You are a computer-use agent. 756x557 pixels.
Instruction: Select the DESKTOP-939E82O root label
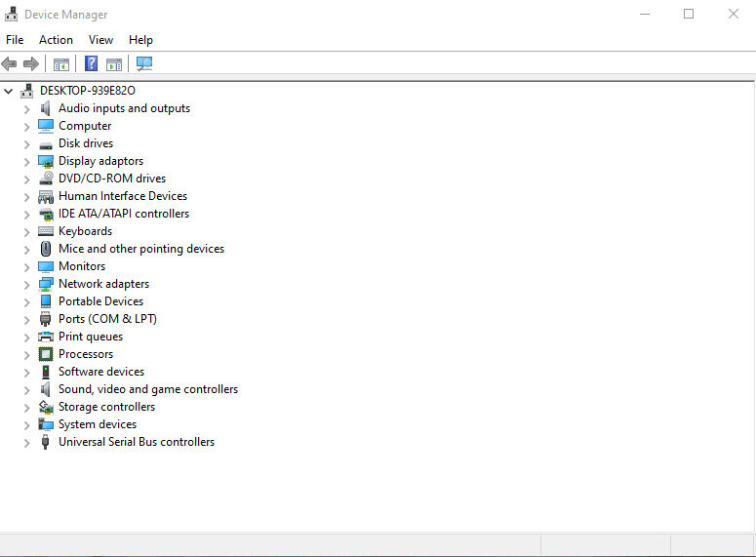87,91
